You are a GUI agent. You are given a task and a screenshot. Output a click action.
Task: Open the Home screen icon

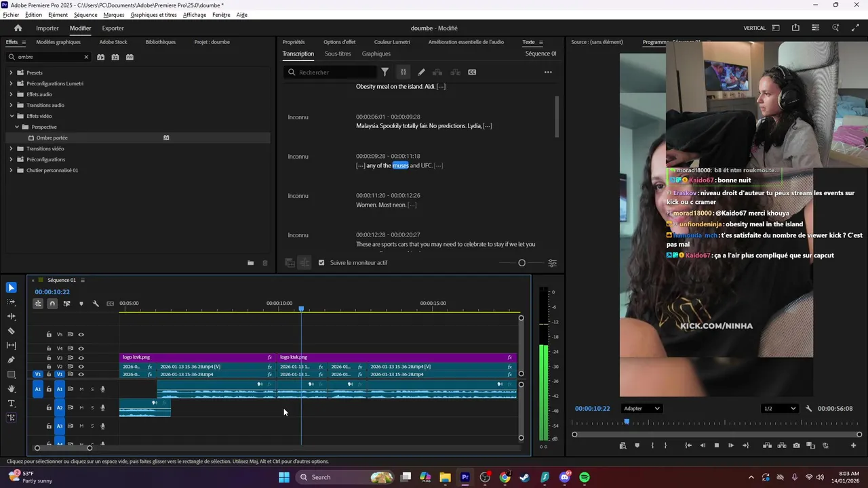[18, 28]
